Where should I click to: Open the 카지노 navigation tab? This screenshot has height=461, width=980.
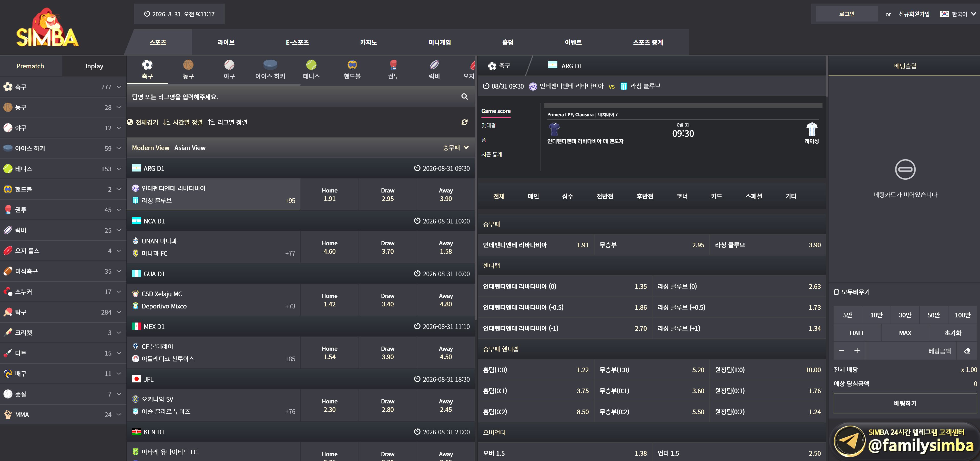coord(368,42)
